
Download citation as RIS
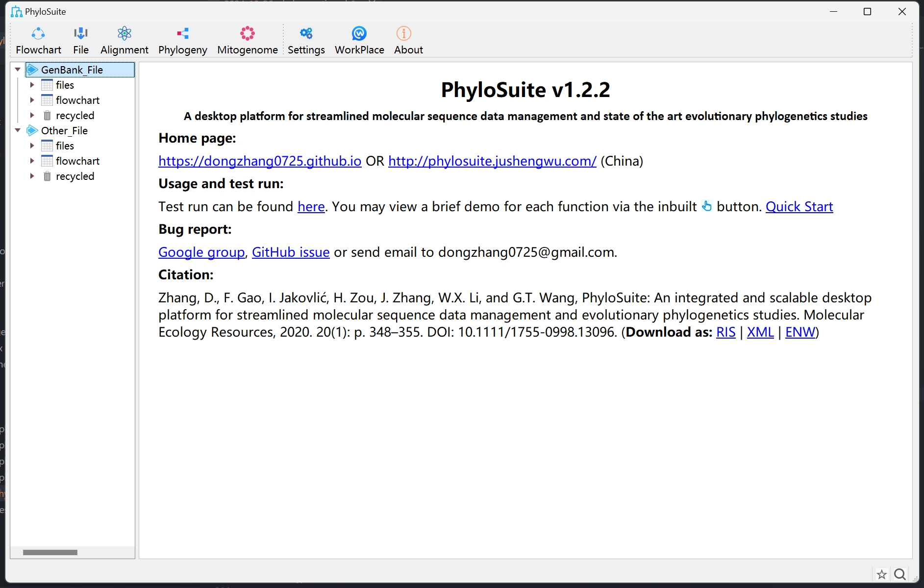coord(725,332)
